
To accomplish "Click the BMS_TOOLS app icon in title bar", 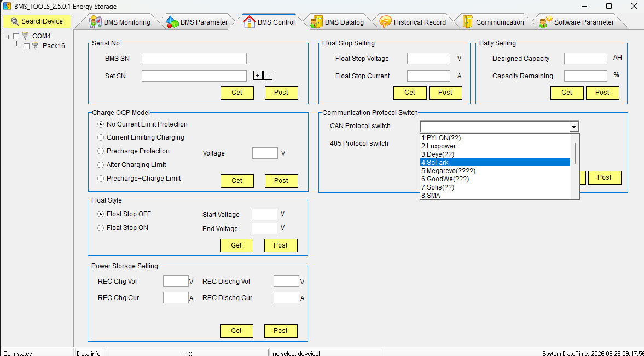I will (7, 6).
